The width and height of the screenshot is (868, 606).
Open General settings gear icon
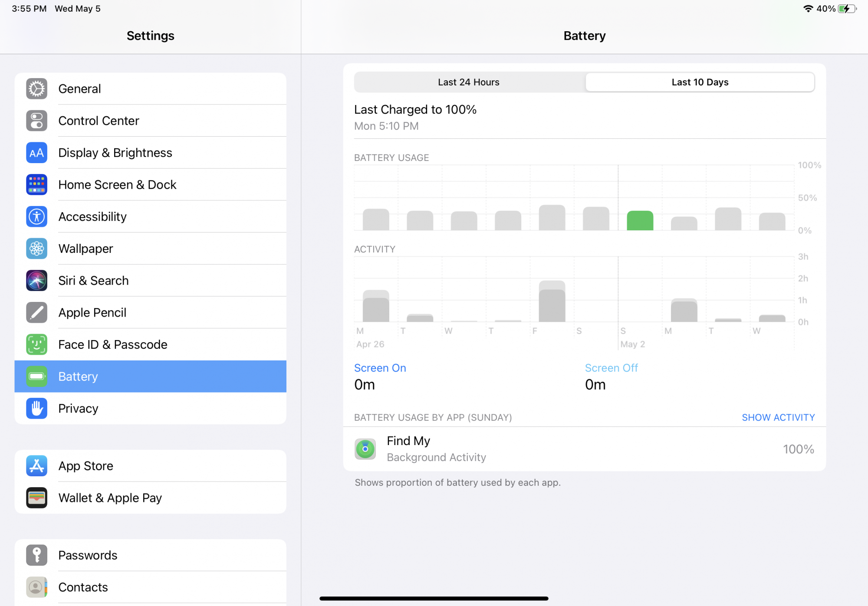point(36,89)
